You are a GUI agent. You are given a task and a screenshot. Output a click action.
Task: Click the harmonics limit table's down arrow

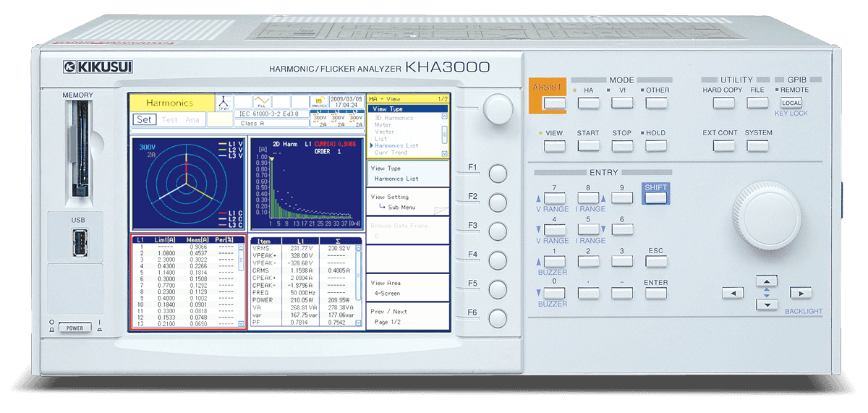pos(242,325)
